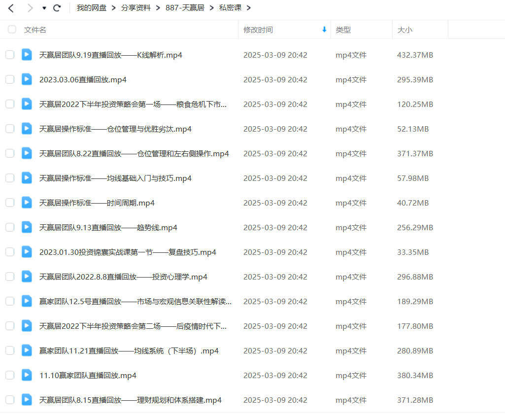Click video icon of 11.10赢家团队直播回放.mp4
Screen dimensions: 505x420
pos(27,375)
